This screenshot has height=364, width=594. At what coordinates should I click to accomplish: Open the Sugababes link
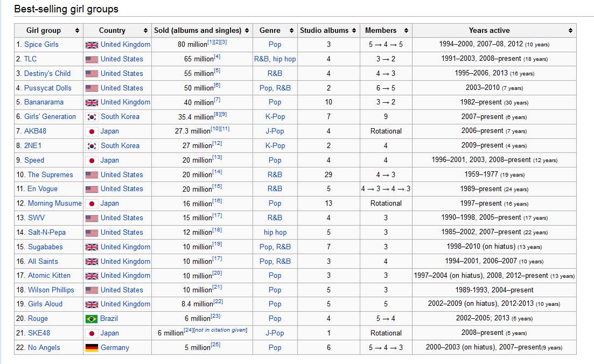pyautogui.click(x=45, y=247)
